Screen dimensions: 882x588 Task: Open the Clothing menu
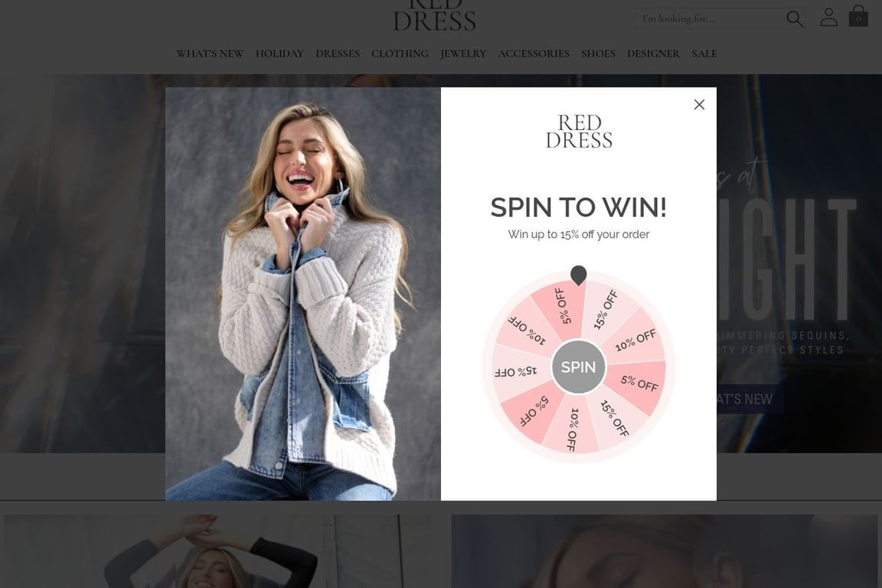tap(400, 54)
